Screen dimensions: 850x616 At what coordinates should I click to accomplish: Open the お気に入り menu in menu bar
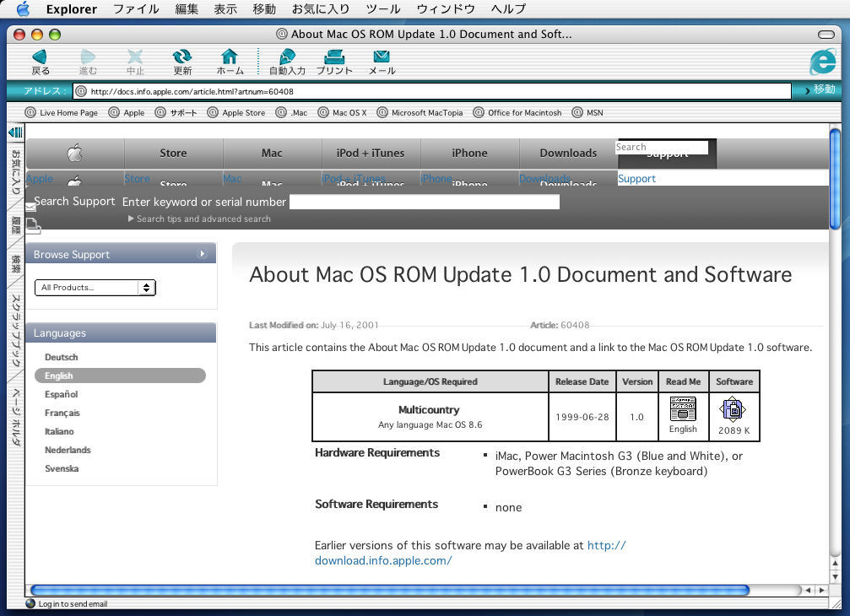(321, 8)
